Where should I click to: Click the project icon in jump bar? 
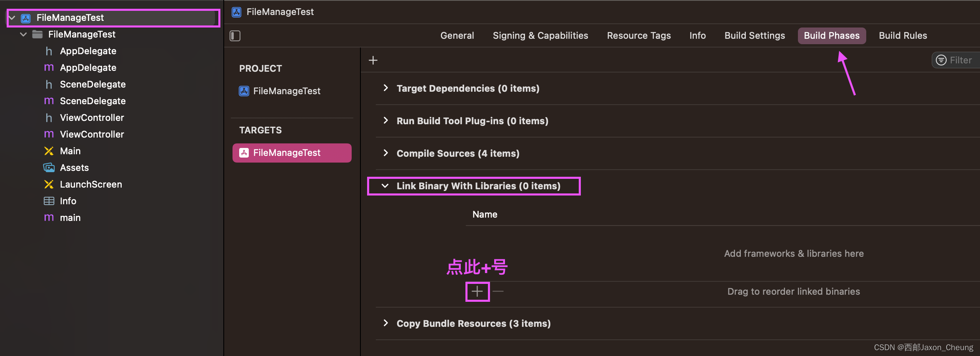(x=237, y=12)
